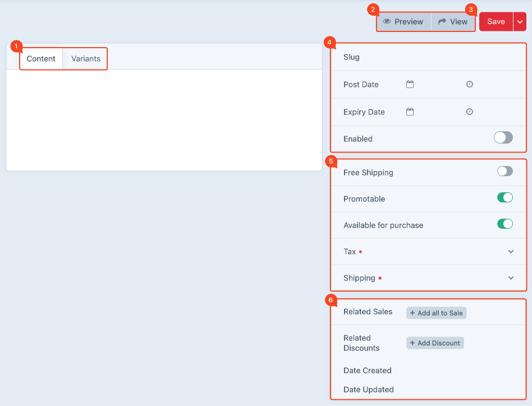
Task: Open the Shipping category dropdown
Action: [x=511, y=278]
